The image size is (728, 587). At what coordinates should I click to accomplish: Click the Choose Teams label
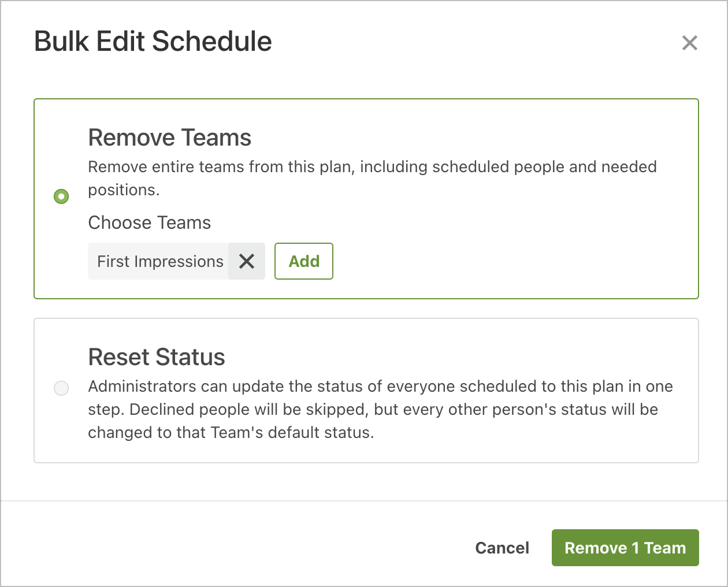[x=149, y=223]
